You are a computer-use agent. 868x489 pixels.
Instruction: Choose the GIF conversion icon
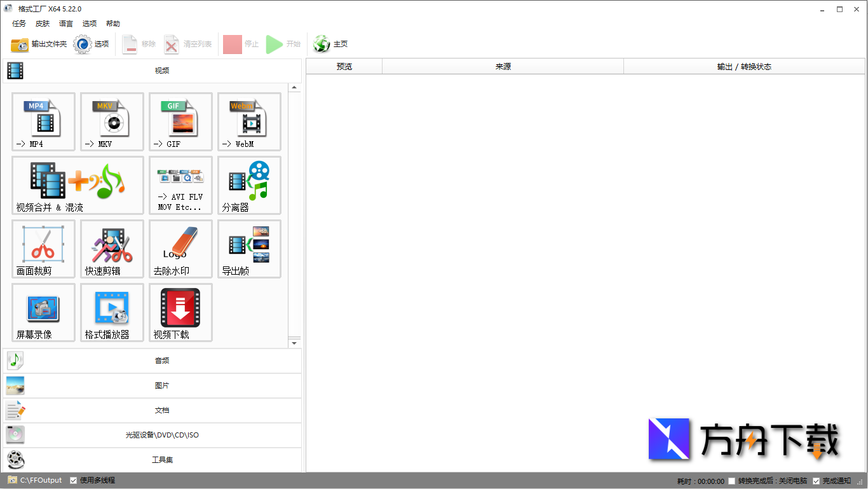(x=180, y=121)
